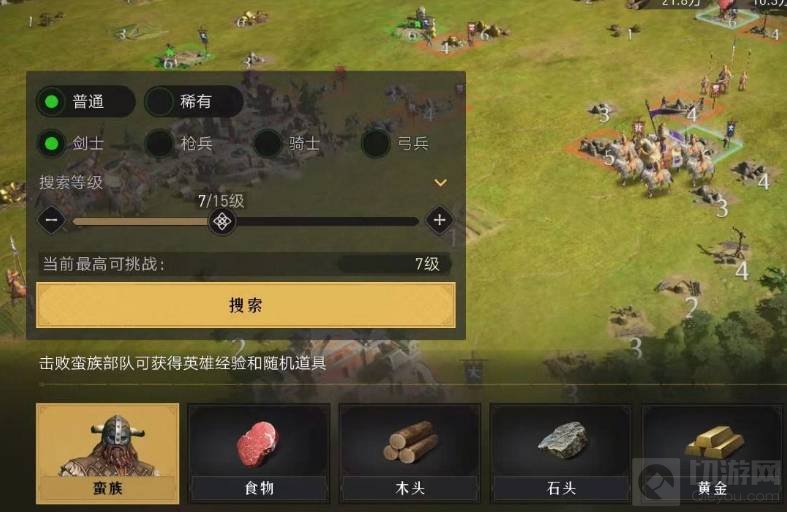The height and width of the screenshot is (512, 787).
Task: Click the slider diamond handle
Action: coord(222,221)
